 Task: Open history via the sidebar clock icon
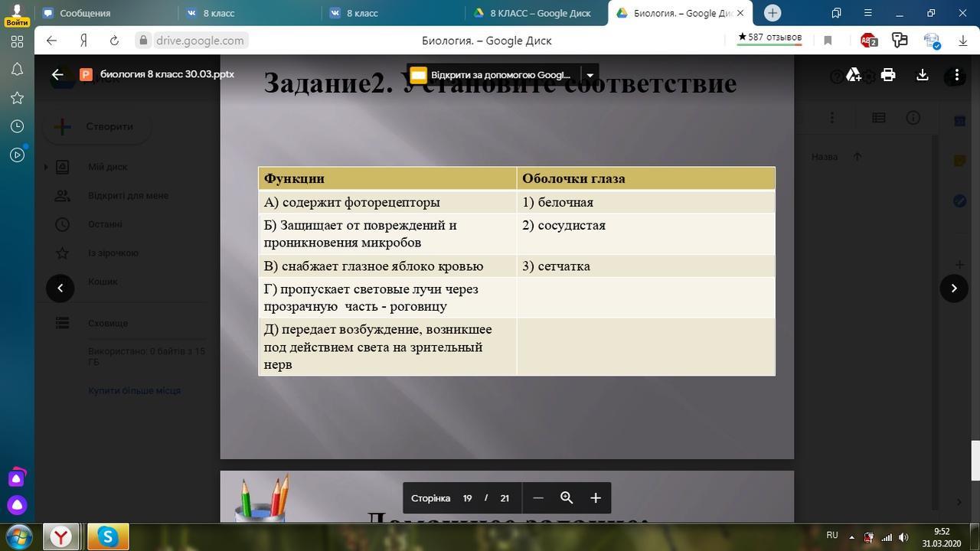[x=17, y=126]
